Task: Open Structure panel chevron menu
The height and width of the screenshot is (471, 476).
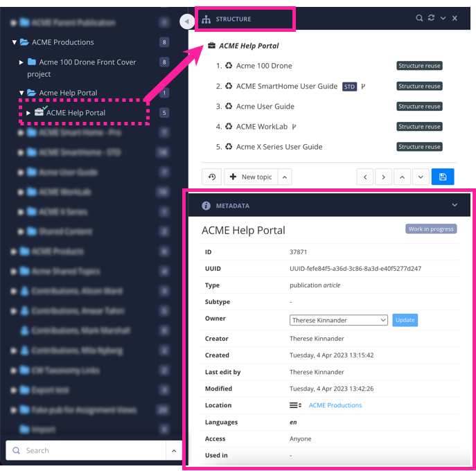Action: pyautogui.click(x=443, y=18)
